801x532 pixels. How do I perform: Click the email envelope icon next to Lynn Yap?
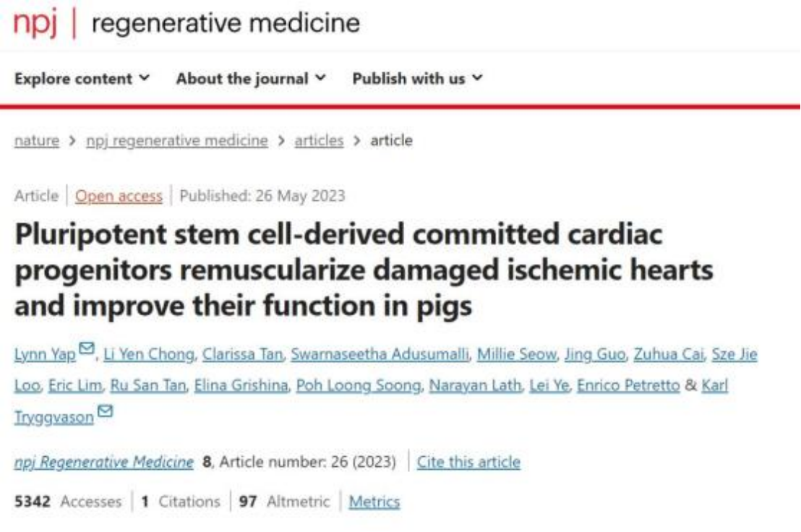pyautogui.click(x=87, y=348)
